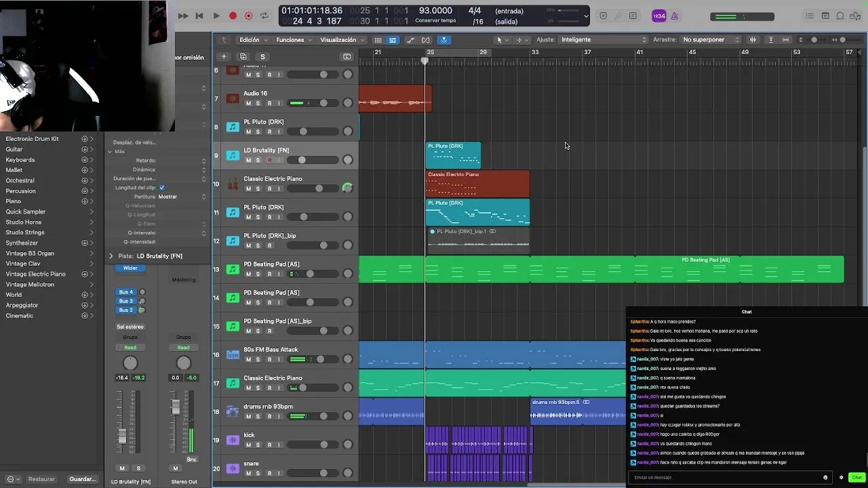Toggle the waveform zoom icon
This screenshot has width=868, height=488.
pyautogui.click(x=753, y=40)
